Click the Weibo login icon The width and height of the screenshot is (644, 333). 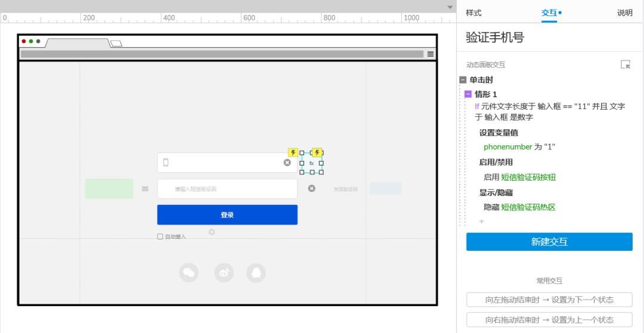tap(224, 273)
